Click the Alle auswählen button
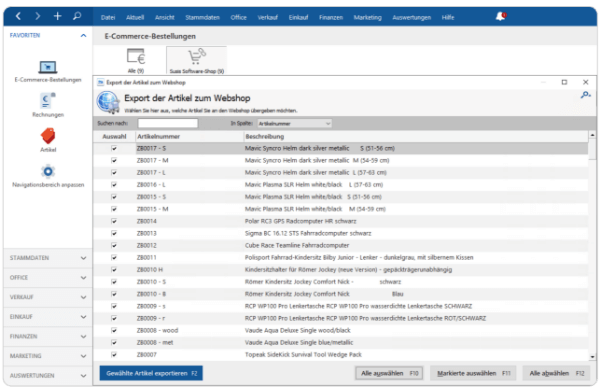This screenshot has height=392, width=600. point(389,373)
